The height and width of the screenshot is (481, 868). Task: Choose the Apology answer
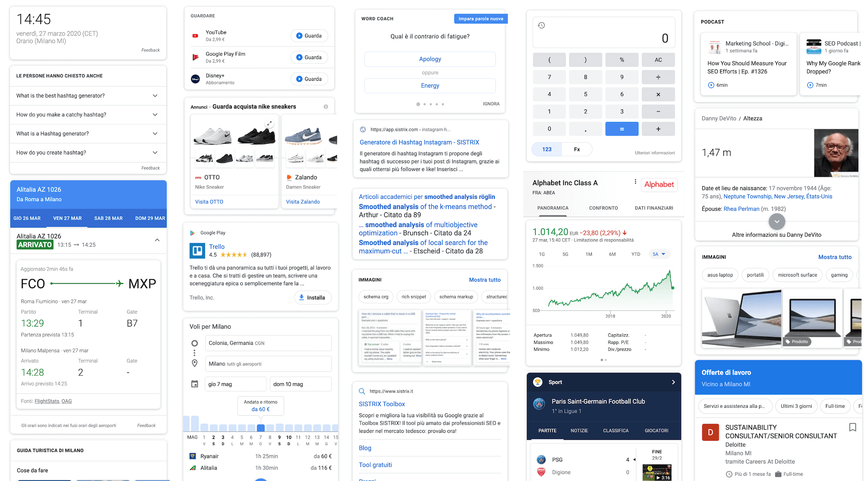(430, 59)
